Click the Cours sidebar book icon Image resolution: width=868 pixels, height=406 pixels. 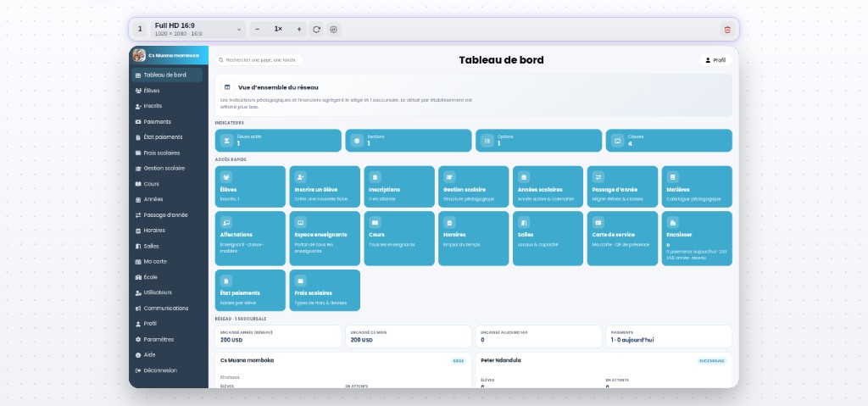point(138,184)
